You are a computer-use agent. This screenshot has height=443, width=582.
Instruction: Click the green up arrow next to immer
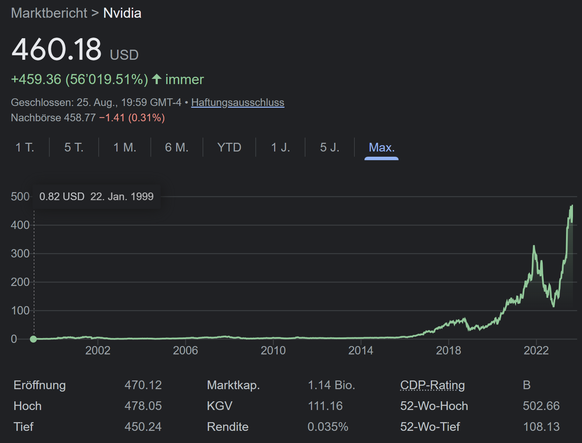pos(157,79)
